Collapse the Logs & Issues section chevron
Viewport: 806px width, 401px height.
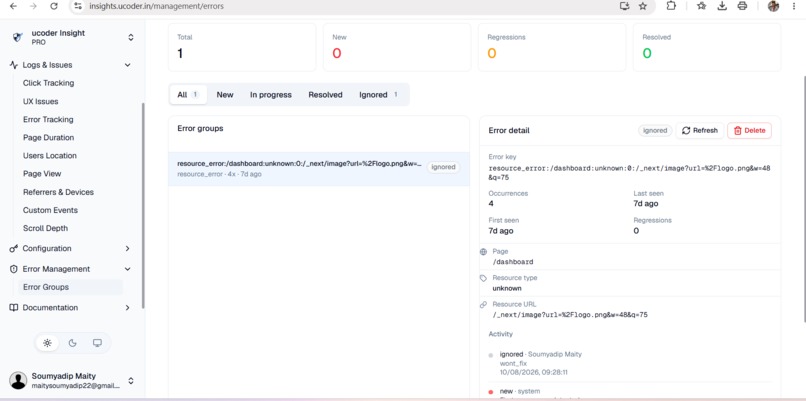tap(127, 65)
